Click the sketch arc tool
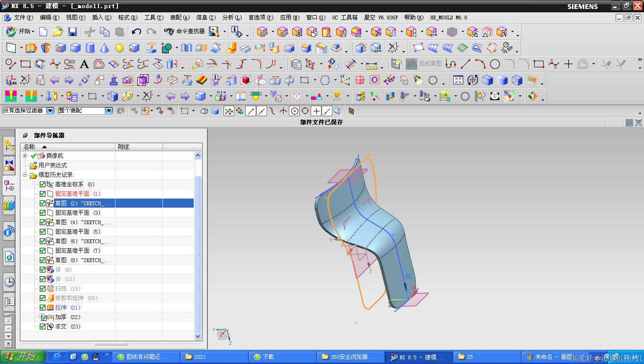This screenshot has width=644, height=364. point(480,64)
